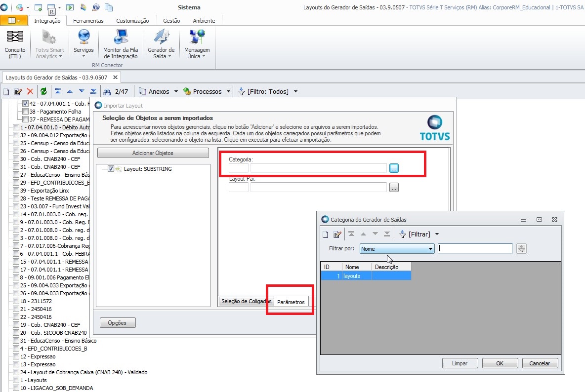Screen dimensions: 585x392
Task: Check the 37 - REMESSA DE PAGAM checkbox
Action: [25, 119]
